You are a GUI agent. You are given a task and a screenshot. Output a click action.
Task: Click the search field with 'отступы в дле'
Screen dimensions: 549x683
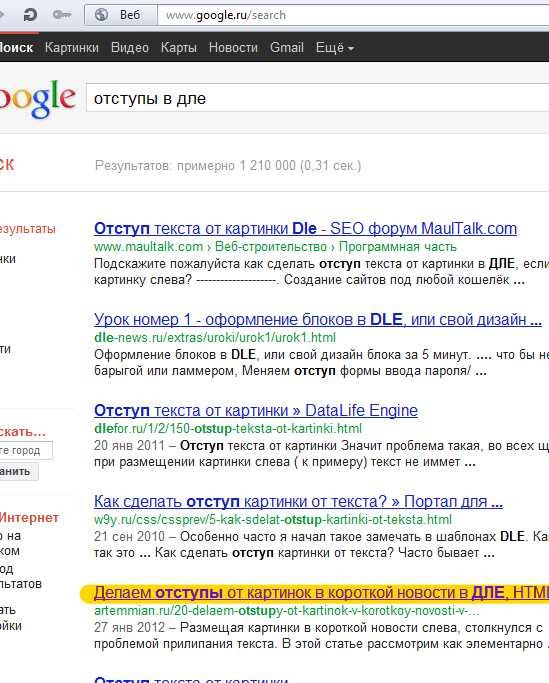point(317,98)
